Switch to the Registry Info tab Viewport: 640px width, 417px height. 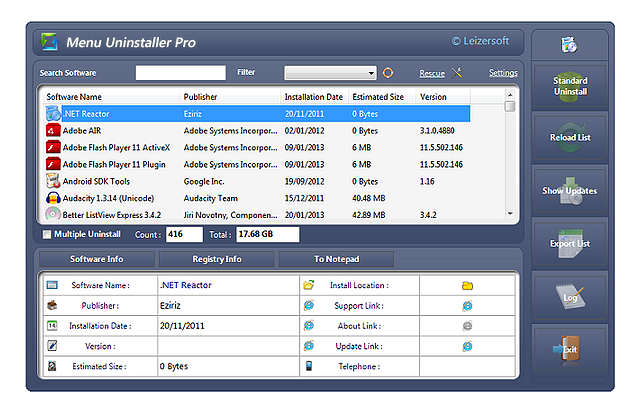[x=217, y=259]
